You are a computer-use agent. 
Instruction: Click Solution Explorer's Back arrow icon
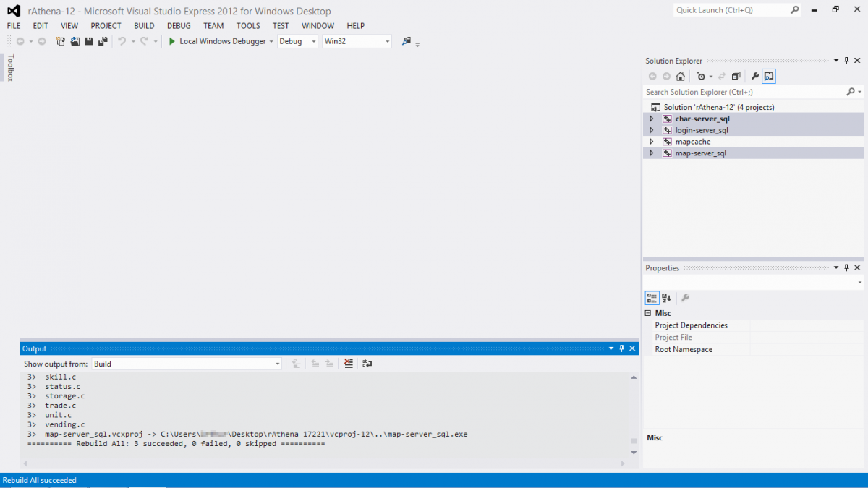(x=652, y=76)
